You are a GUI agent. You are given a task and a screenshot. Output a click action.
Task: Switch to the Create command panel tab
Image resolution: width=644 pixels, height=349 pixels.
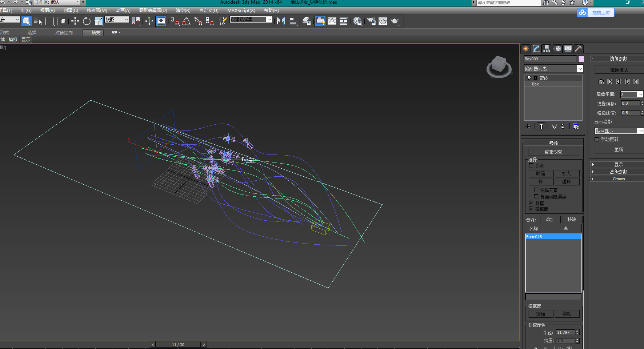point(526,49)
